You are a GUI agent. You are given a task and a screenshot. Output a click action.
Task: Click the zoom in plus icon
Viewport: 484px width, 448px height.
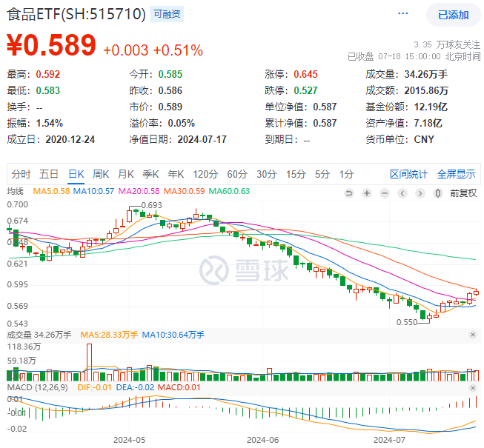point(367,193)
